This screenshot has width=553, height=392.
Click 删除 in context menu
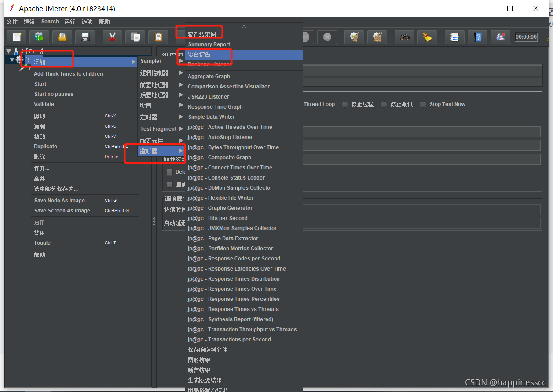84,157
